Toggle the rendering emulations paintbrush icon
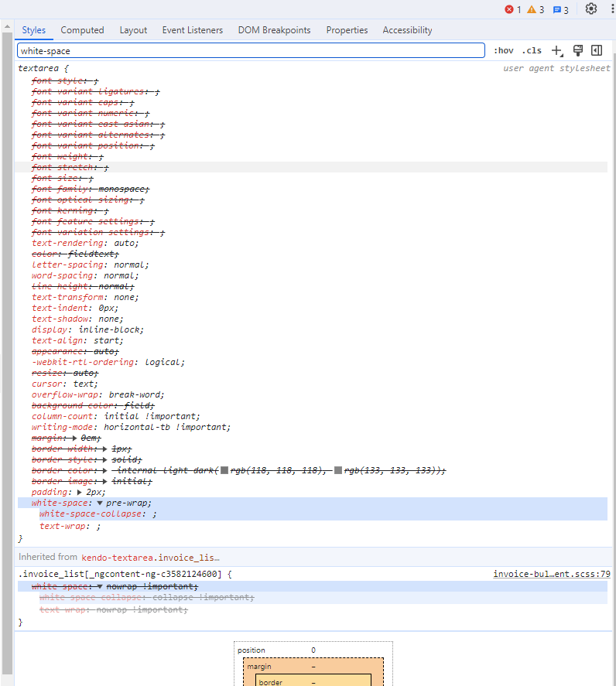 (x=577, y=50)
